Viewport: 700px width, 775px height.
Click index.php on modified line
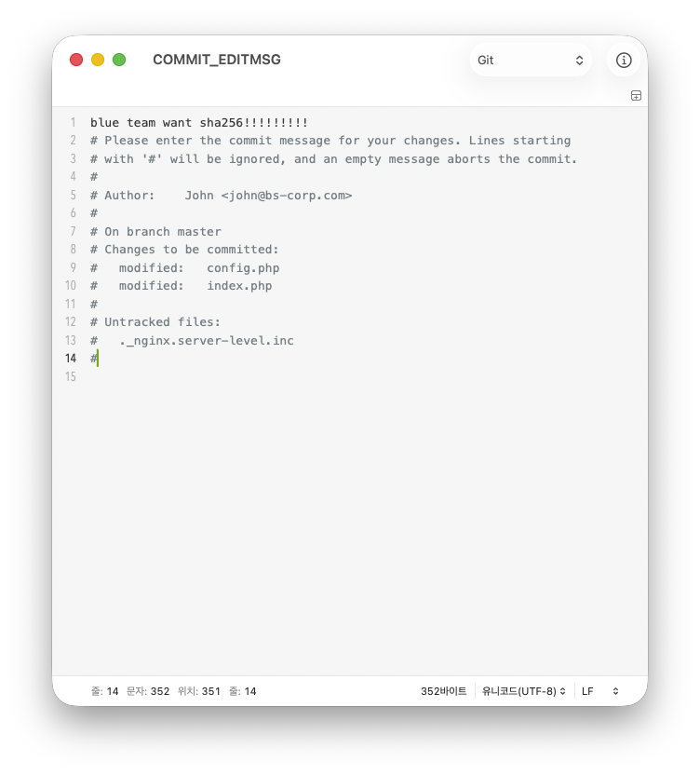coord(239,286)
